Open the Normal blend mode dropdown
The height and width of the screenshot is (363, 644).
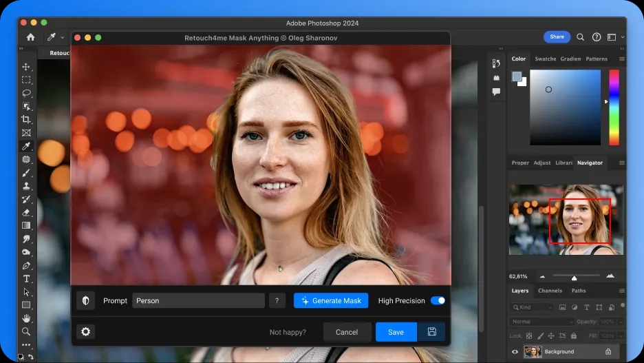541,322
